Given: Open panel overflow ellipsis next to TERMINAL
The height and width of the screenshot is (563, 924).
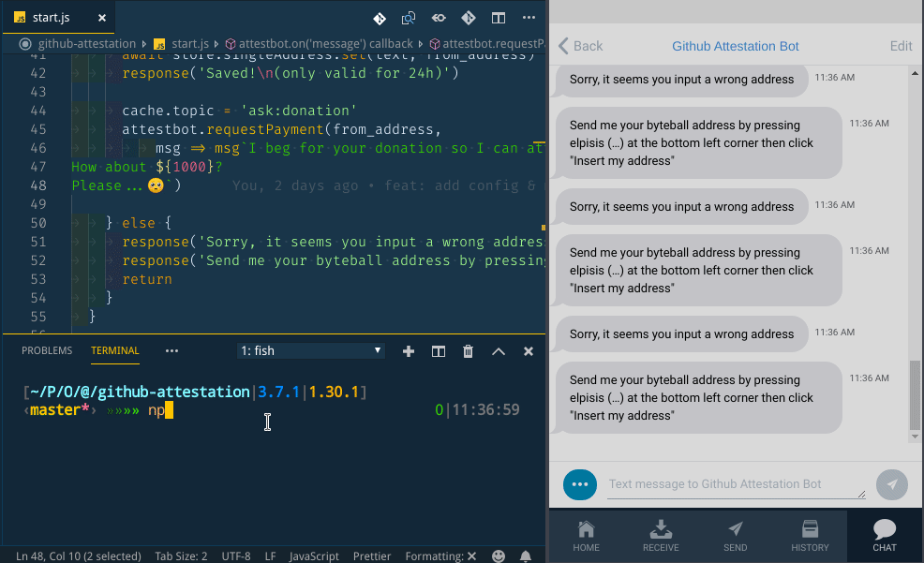Looking at the screenshot, I should coord(171,350).
